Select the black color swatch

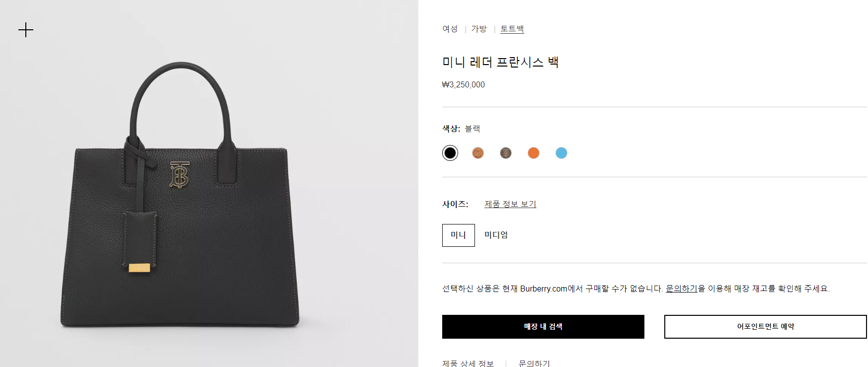click(x=450, y=153)
